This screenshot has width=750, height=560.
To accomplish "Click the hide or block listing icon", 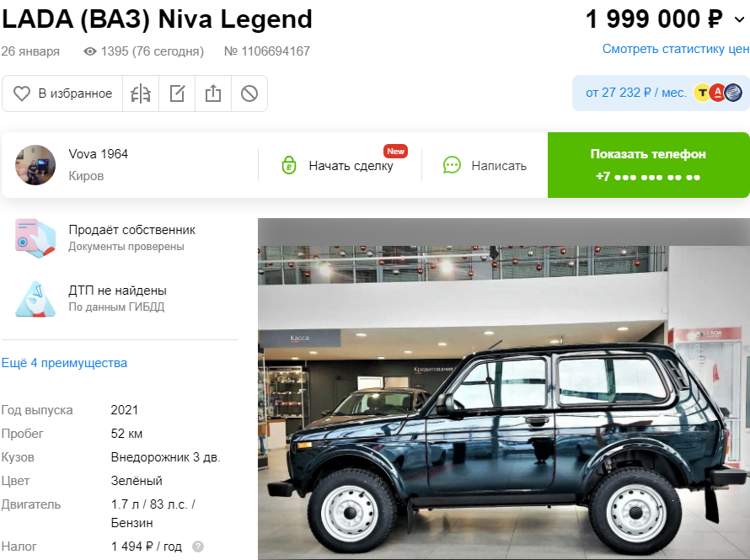I will (x=249, y=93).
